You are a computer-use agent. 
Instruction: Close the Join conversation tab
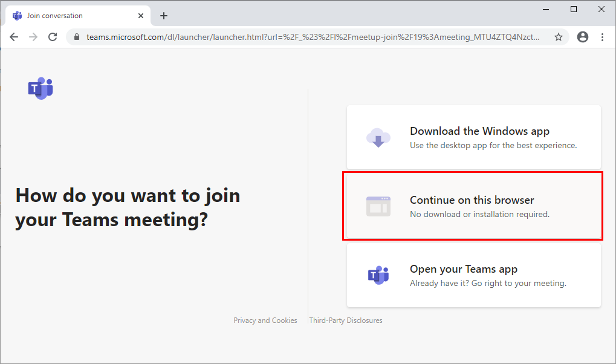(x=141, y=16)
